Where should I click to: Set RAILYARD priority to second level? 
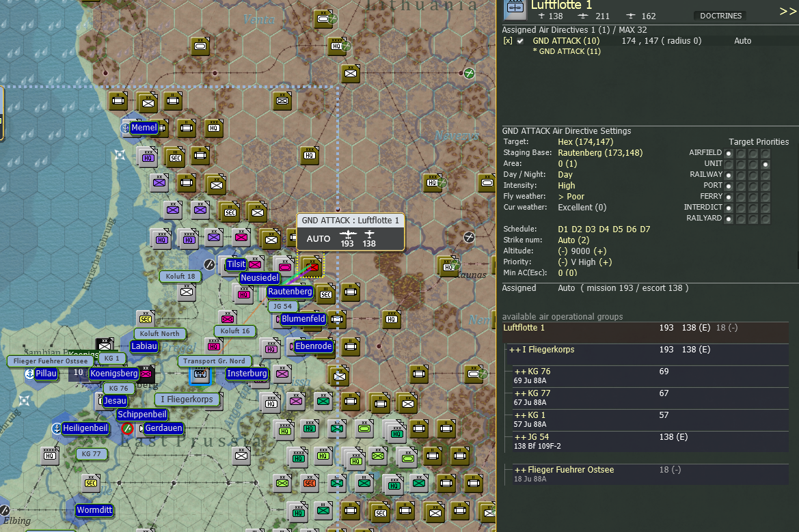pos(741,219)
